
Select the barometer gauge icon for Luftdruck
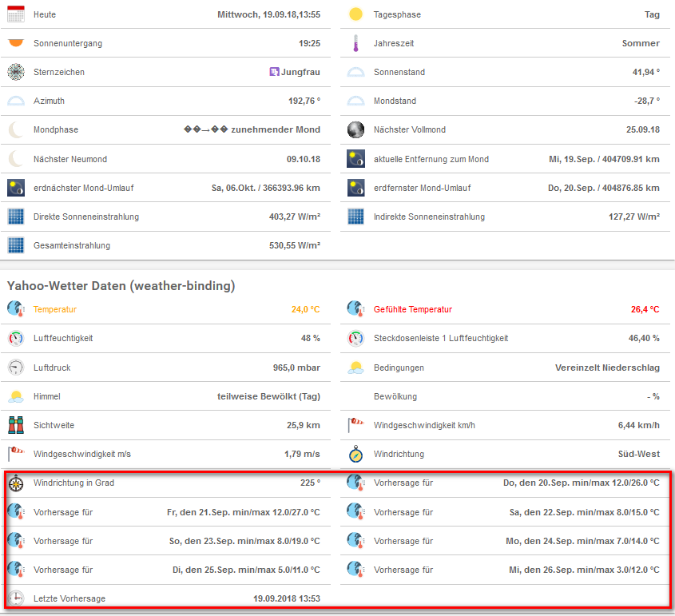pyautogui.click(x=16, y=368)
